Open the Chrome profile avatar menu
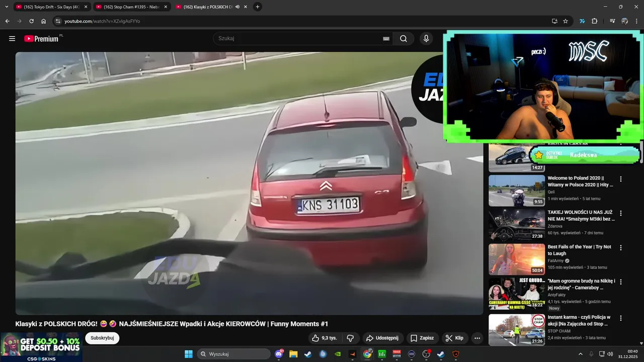This screenshot has width=644, height=362. pos(624,21)
